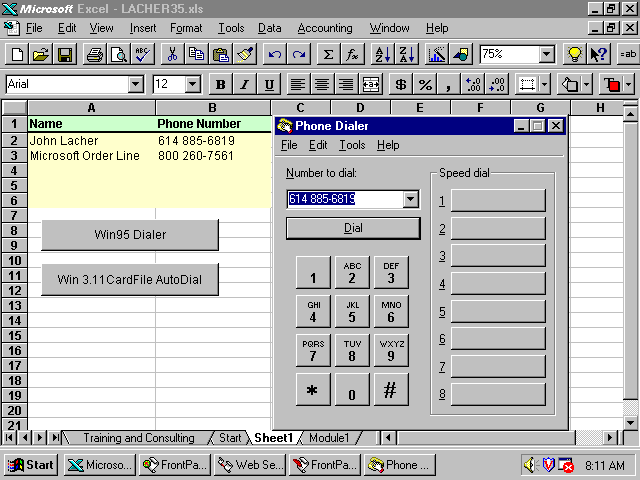The image size is (640, 480).
Task: Center text across columns icon
Action: [370, 84]
